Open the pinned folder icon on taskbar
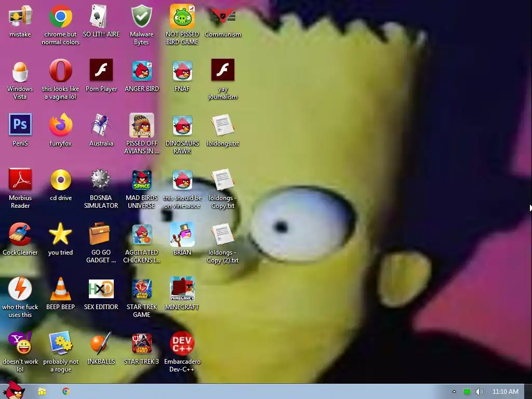 [42, 392]
